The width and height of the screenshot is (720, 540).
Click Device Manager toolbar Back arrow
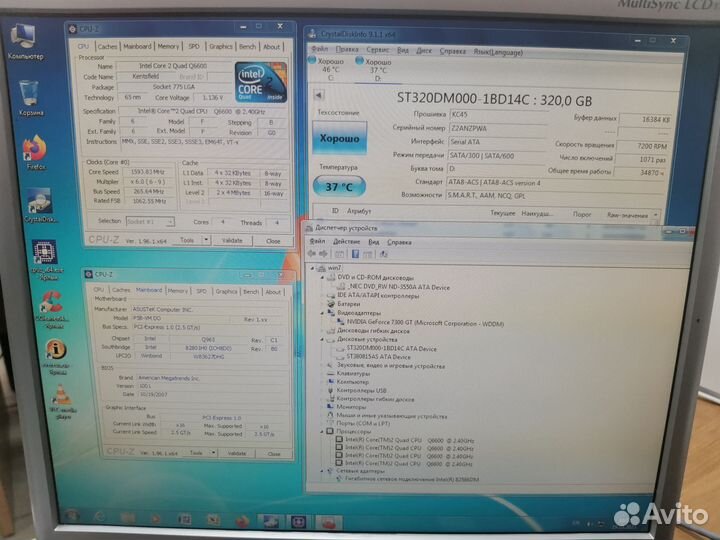(x=312, y=253)
